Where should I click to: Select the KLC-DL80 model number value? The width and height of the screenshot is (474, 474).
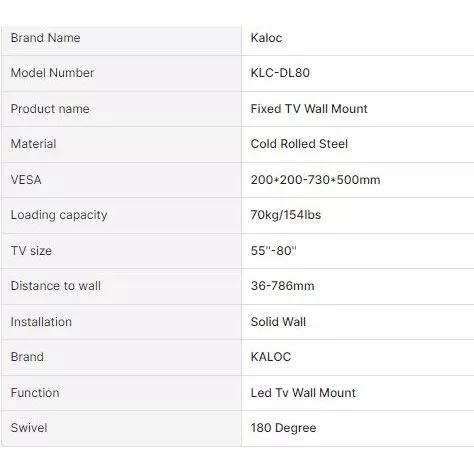pos(280,73)
